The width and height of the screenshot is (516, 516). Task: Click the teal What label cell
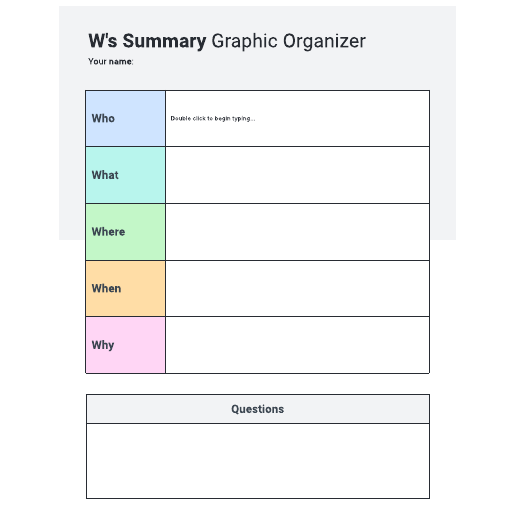[x=125, y=175]
